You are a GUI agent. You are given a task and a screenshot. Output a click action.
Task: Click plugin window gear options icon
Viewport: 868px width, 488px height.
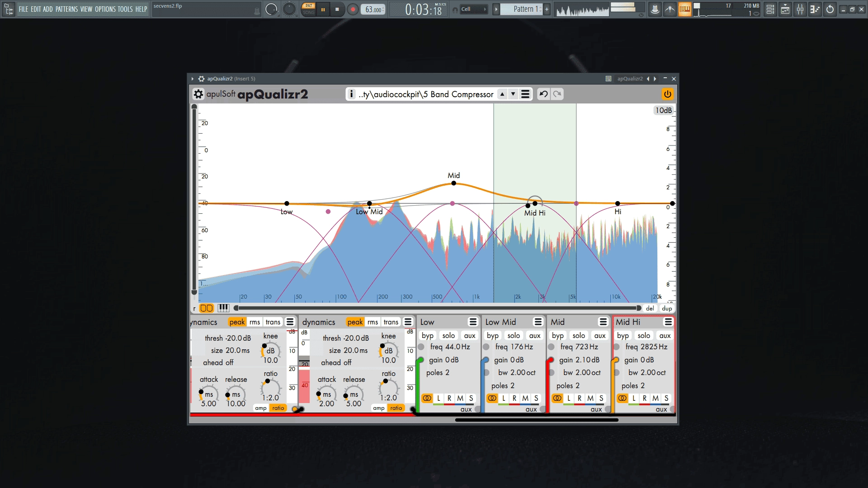[202, 79]
